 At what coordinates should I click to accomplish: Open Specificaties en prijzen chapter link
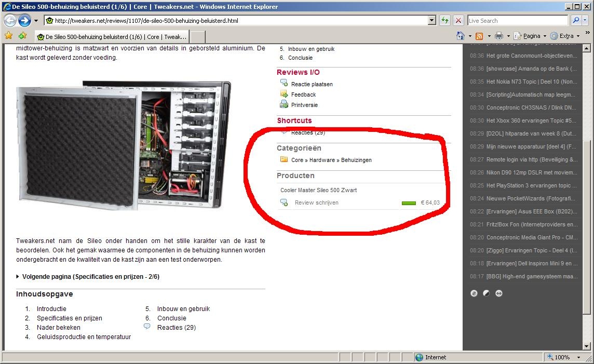tap(70, 318)
